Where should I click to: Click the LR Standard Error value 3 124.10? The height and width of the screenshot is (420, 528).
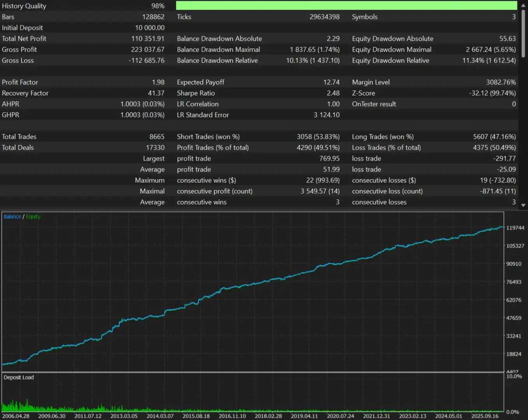point(327,115)
